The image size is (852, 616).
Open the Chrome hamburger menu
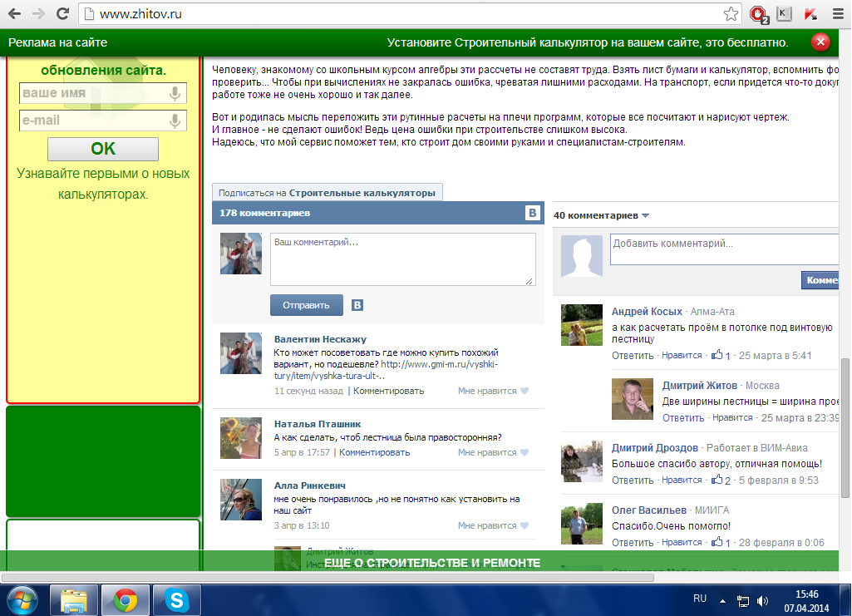[x=838, y=14]
